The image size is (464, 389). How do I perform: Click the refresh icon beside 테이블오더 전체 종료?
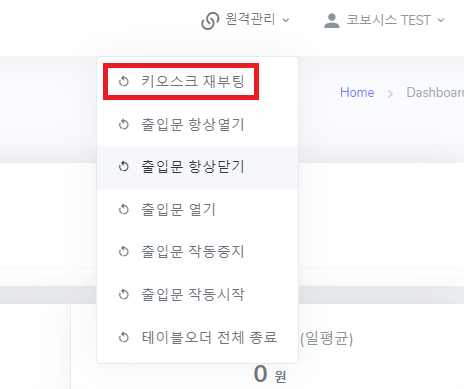coord(124,337)
